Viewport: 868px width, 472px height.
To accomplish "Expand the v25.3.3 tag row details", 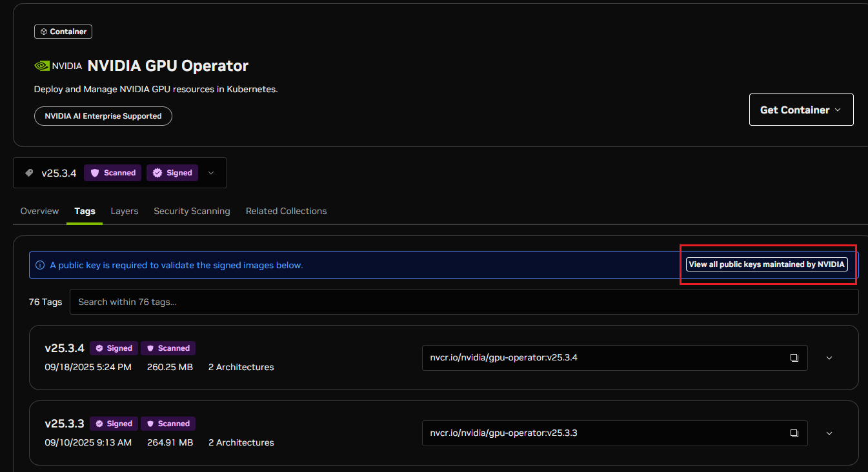I will [x=829, y=433].
